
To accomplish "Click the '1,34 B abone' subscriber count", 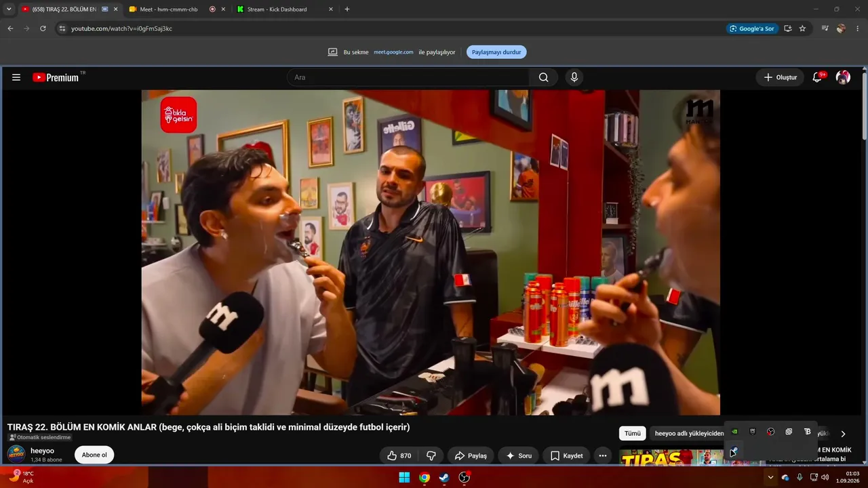I will point(46,460).
